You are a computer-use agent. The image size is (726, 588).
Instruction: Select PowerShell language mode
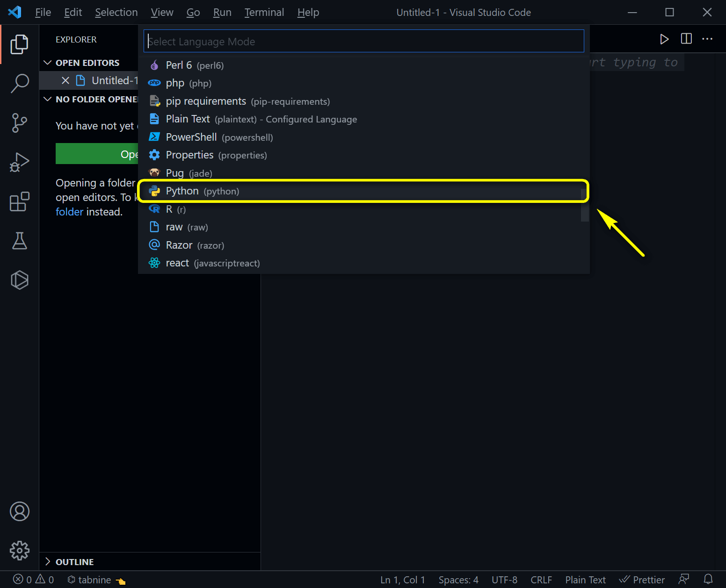pos(363,137)
